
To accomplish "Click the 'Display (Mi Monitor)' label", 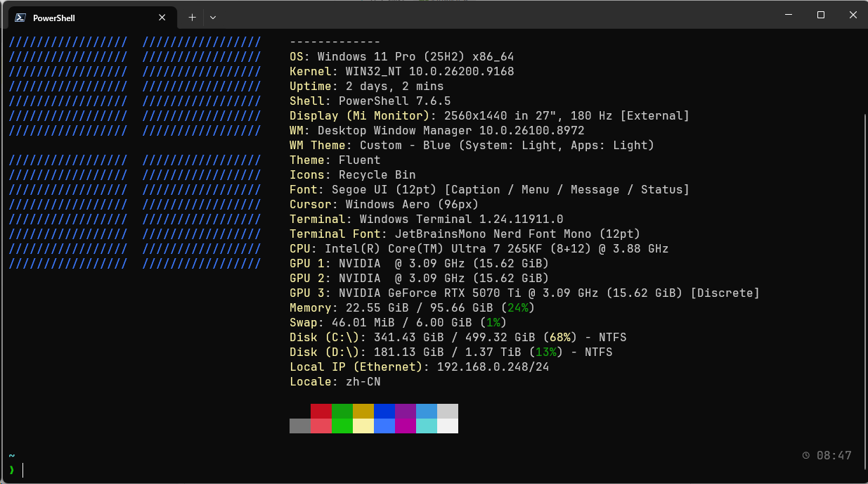I will coord(360,116).
